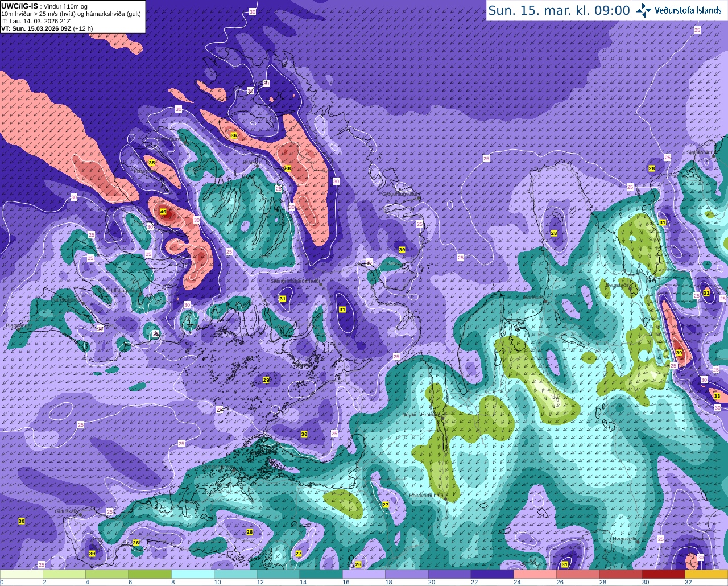
Task: Click the Patreksfjörður station label
Action: 68,299
